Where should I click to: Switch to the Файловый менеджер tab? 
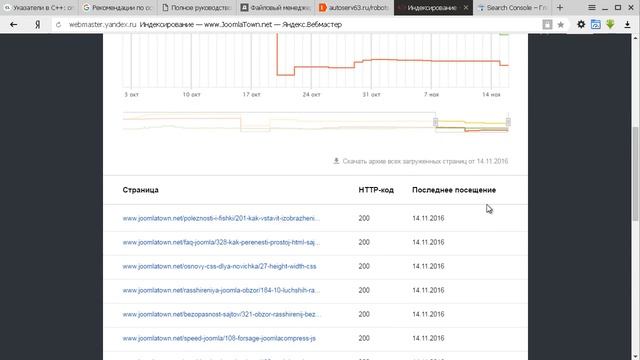tap(275, 7)
